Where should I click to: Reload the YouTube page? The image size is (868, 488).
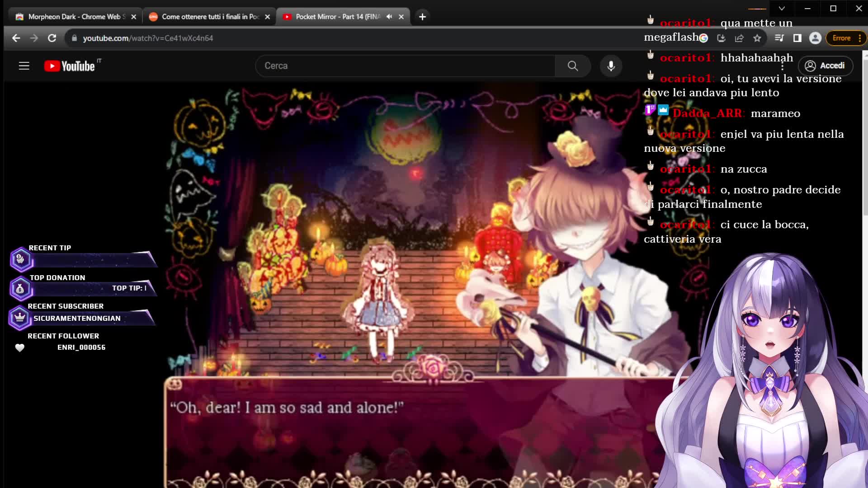click(52, 38)
